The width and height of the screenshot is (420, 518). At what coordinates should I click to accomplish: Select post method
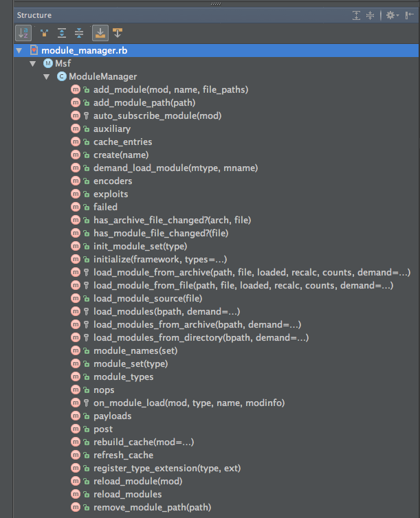tap(103, 429)
